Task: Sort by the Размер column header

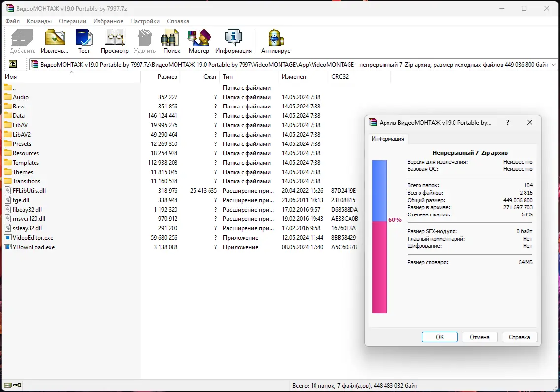Action: (161, 76)
